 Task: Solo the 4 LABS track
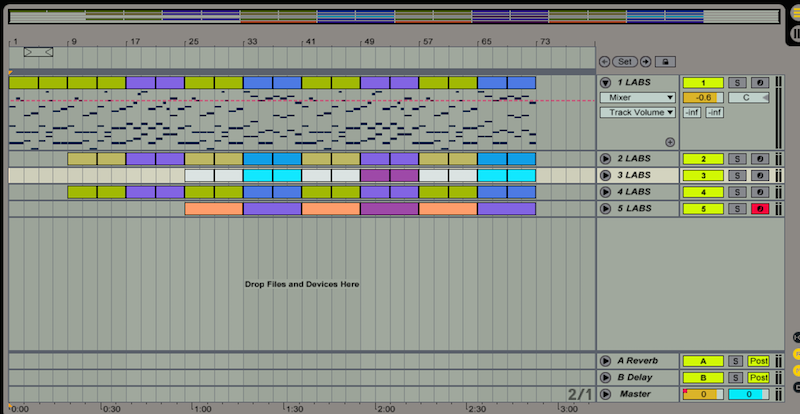[x=737, y=192]
